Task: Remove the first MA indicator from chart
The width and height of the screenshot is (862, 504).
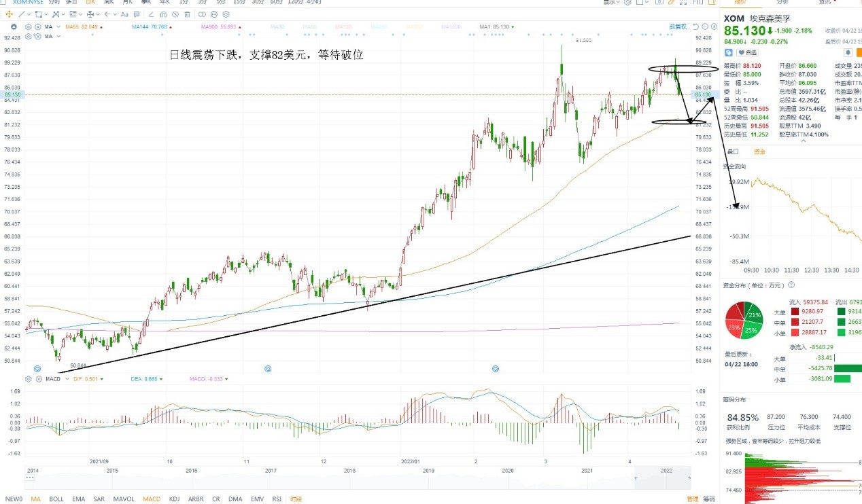Action: pos(38,26)
